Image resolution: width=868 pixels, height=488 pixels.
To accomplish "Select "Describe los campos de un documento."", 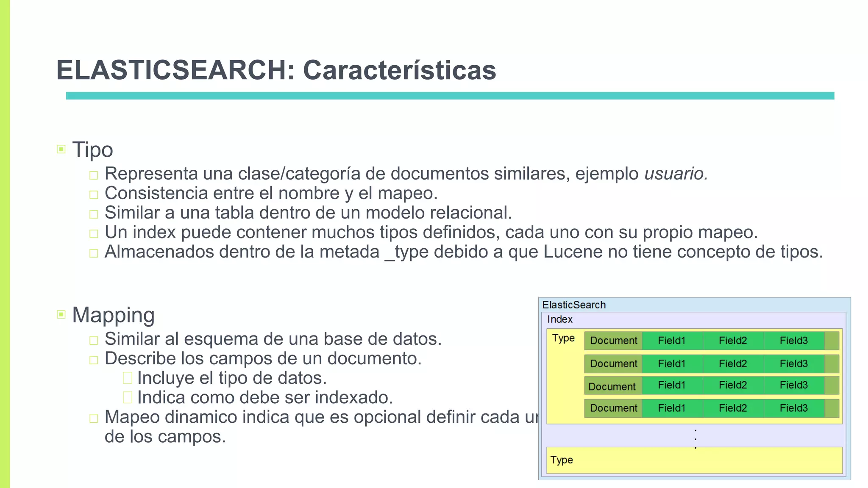I will tap(263, 358).
